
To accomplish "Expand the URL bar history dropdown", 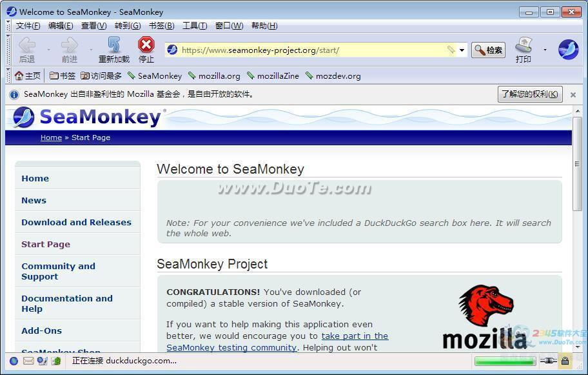I will pos(462,50).
